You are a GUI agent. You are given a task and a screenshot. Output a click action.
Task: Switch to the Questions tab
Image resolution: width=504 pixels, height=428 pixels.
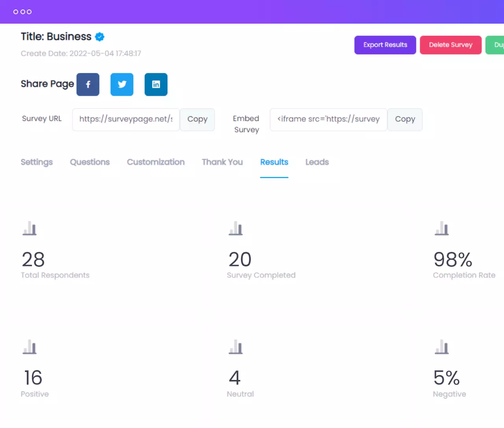[90, 162]
